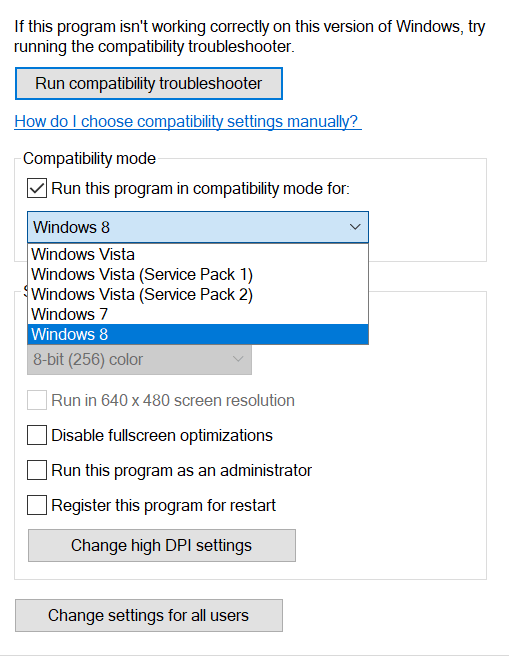Enable Disable fullscreen optimizations checkbox
This screenshot has height=656, width=509.
[x=37, y=435]
